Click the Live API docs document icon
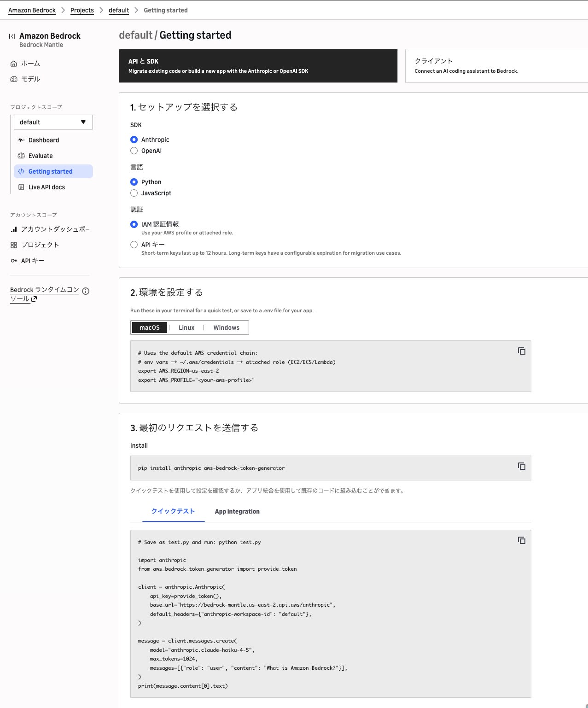588x708 pixels. tap(21, 187)
